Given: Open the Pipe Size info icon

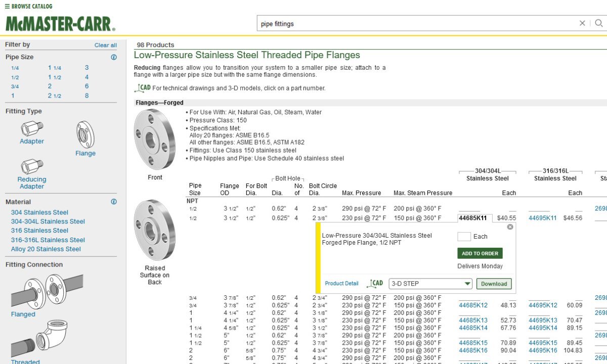Looking at the screenshot, I should tap(114, 57).
